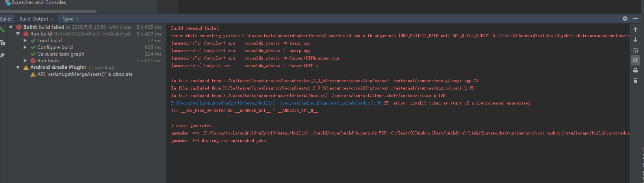This screenshot has height=183, width=644.
Task: Collapse the Android Gradle Plugin node
Action: pyautogui.click(x=18, y=67)
